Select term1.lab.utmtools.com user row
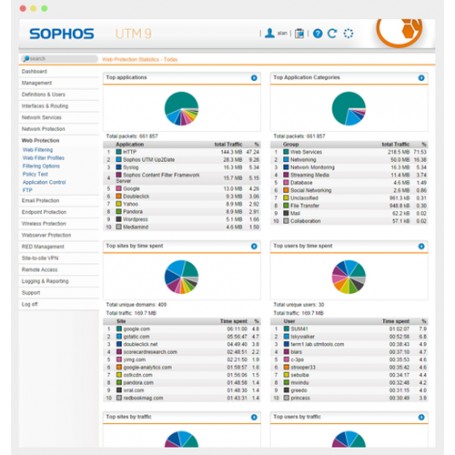 tap(349, 344)
